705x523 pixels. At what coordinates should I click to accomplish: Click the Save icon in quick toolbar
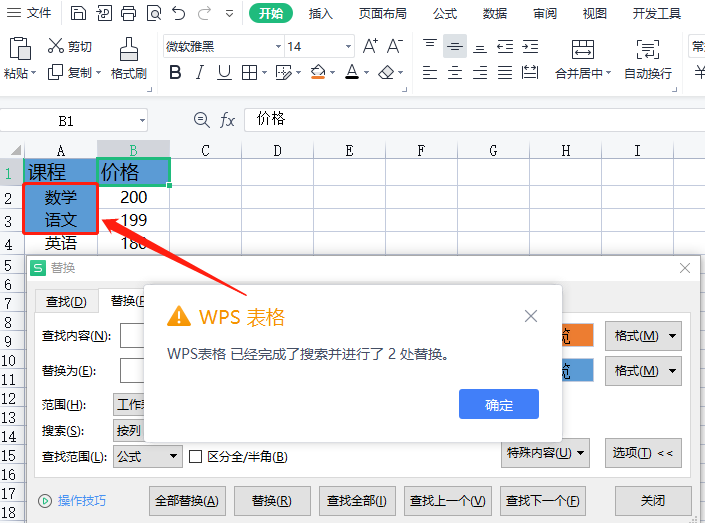(x=78, y=13)
